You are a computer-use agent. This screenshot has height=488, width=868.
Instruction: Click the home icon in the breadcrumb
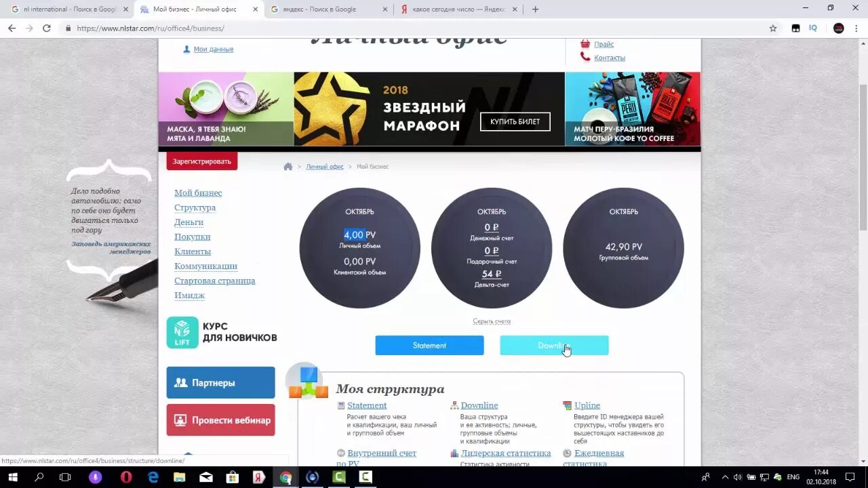click(x=288, y=167)
